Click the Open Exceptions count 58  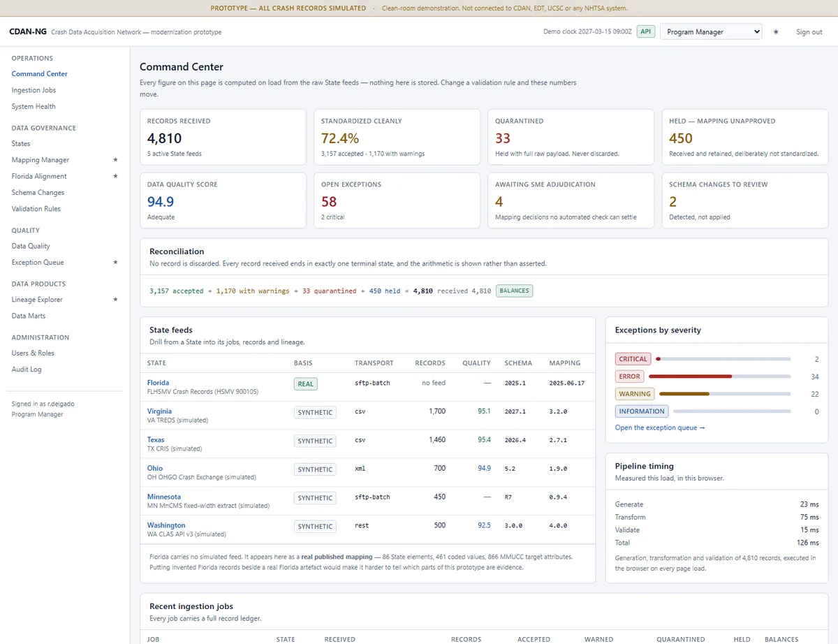[329, 202]
